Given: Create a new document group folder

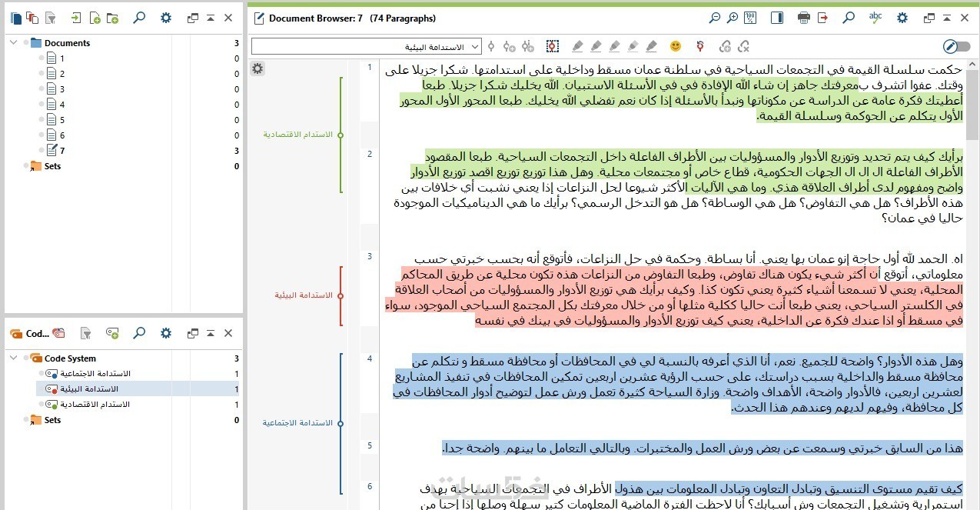Looking at the screenshot, I should tap(112, 18).
